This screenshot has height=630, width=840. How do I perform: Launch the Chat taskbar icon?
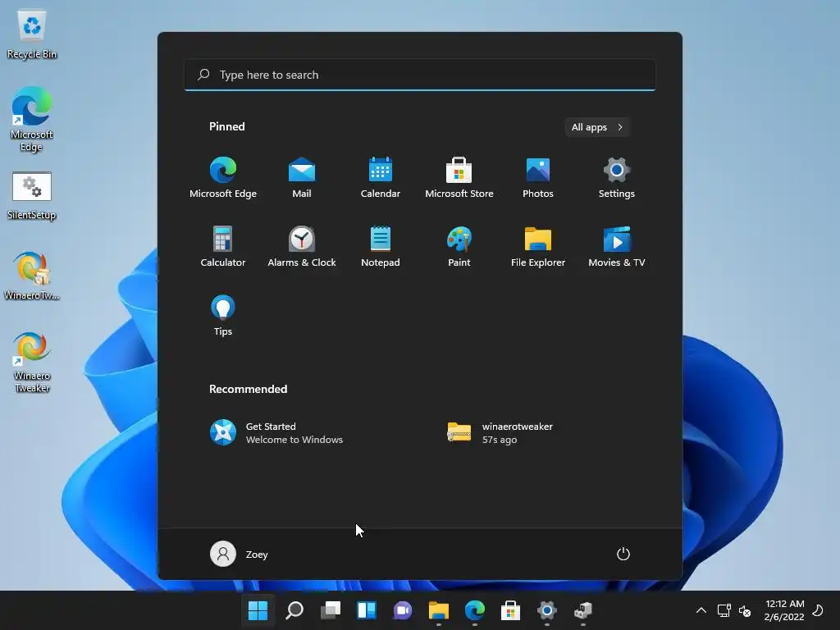(403, 610)
